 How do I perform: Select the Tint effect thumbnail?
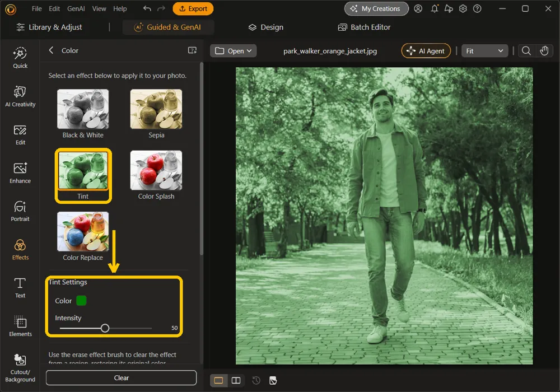[x=83, y=171]
